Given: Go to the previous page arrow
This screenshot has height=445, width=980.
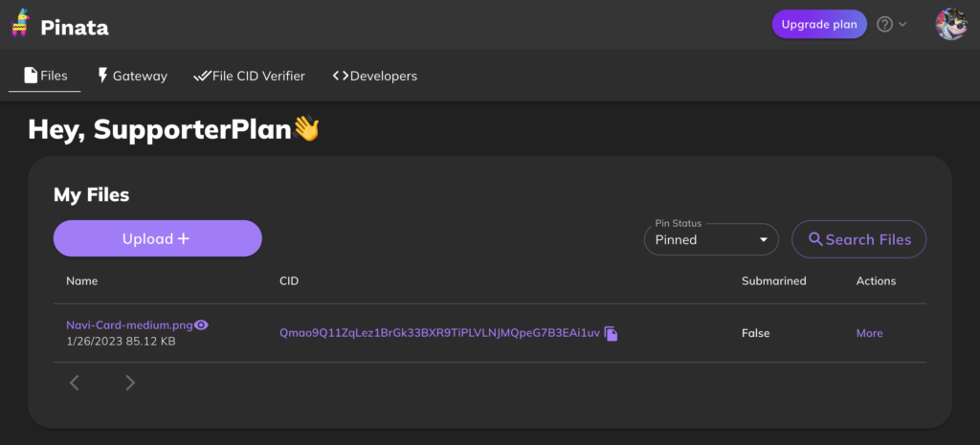Looking at the screenshot, I should coord(75,383).
